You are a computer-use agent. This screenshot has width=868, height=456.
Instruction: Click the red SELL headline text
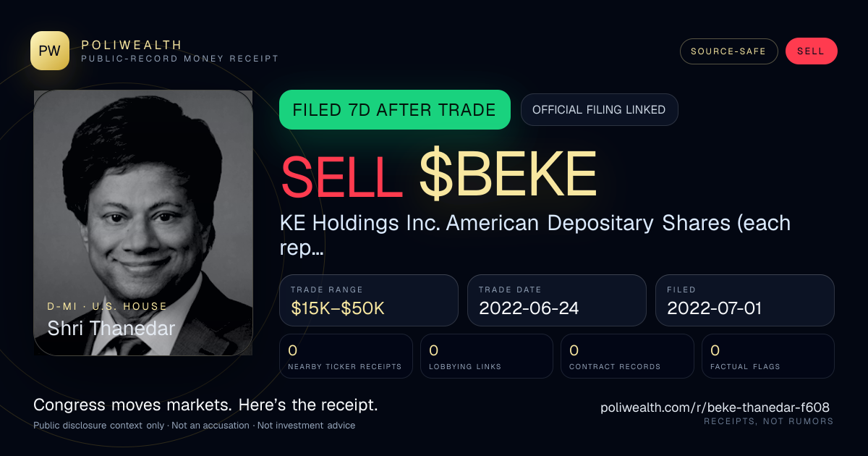341,176
